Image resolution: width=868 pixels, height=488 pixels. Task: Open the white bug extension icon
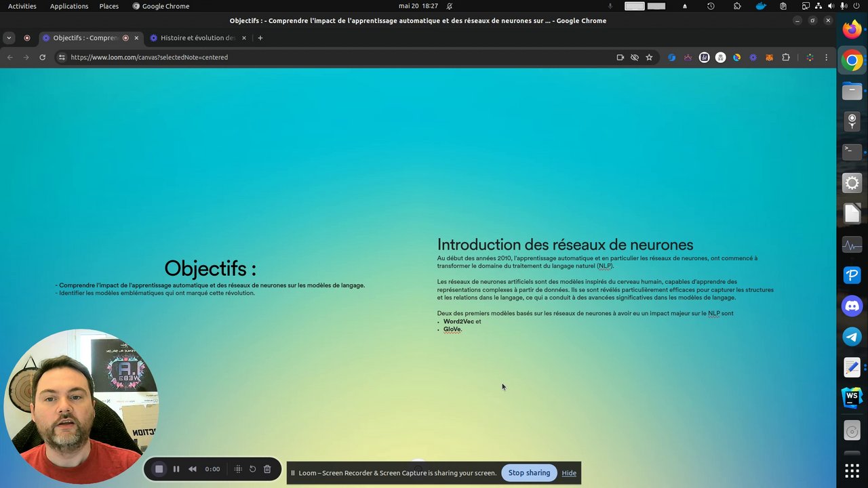[720, 58]
